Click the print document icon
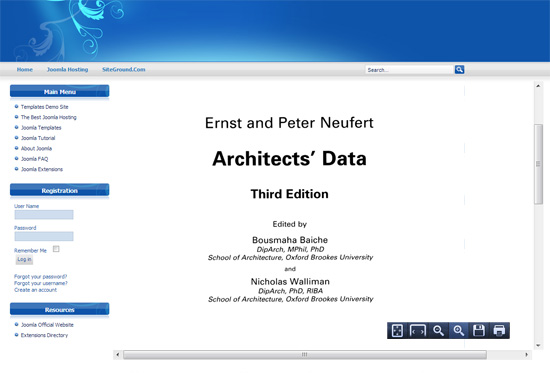550x373 pixels. coord(499,331)
